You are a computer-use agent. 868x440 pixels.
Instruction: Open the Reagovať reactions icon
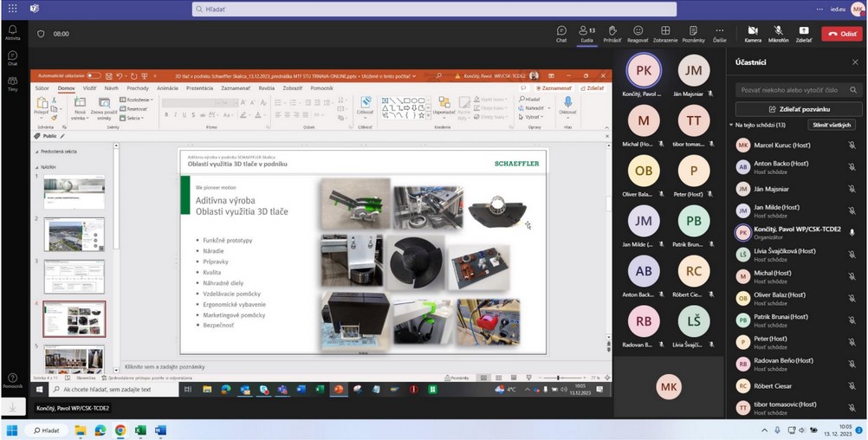(638, 31)
